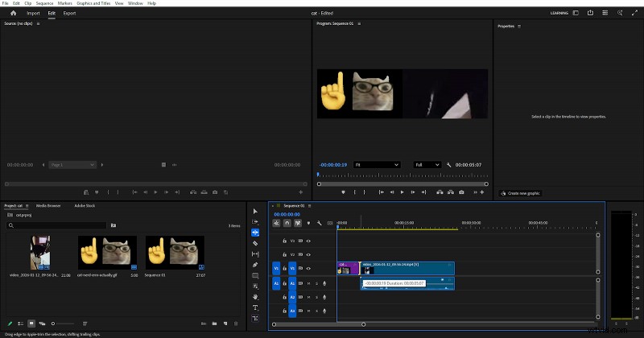Image resolution: width=644 pixels, height=338 pixels.
Task: Open Source panel menu
Action: pos(38,23)
